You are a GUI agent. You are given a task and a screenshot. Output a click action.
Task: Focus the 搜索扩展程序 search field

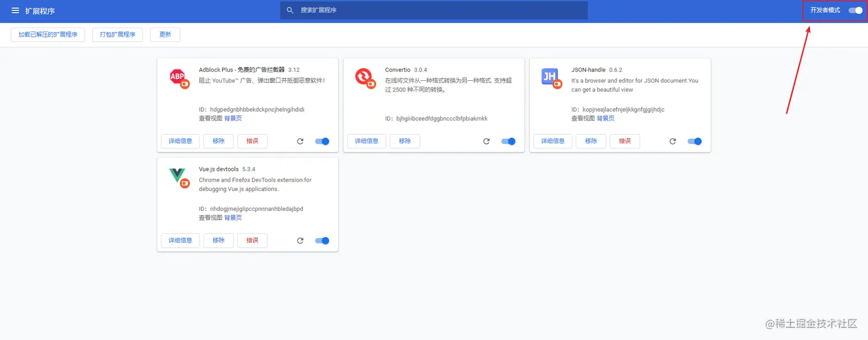(434, 10)
